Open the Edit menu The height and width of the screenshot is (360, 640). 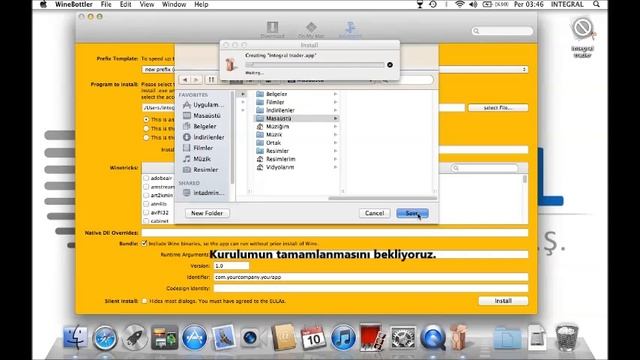point(125,4)
